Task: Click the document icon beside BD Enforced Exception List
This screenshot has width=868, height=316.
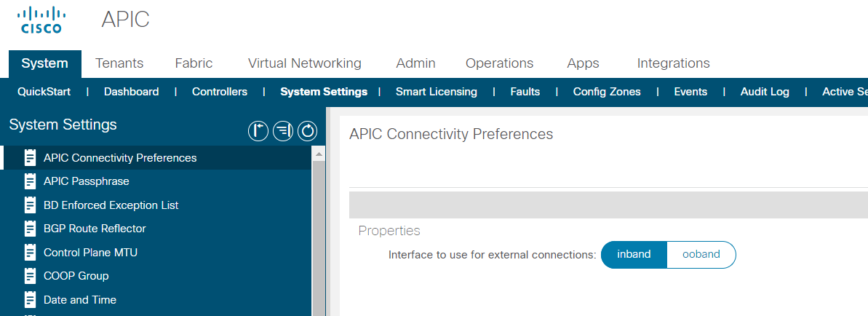Action: (31, 205)
